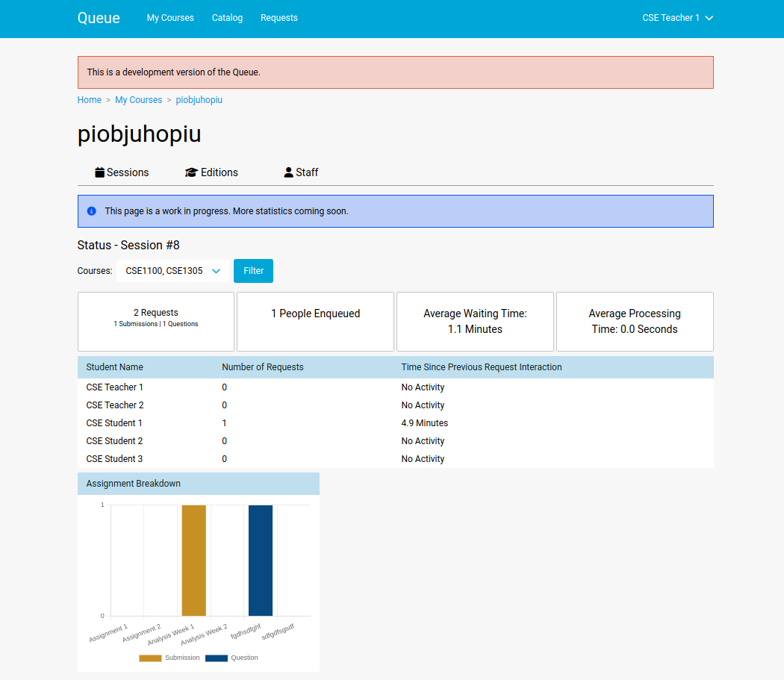Go to Requests in the navbar

(279, 18)
